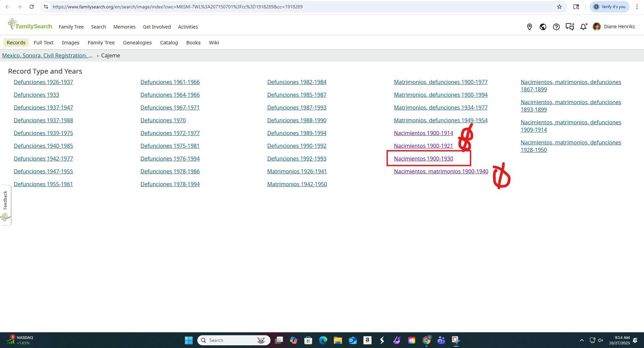
Task: Open the Mexico, Sonora, Civil Registration breadcrumb
Action: [47, 55]
